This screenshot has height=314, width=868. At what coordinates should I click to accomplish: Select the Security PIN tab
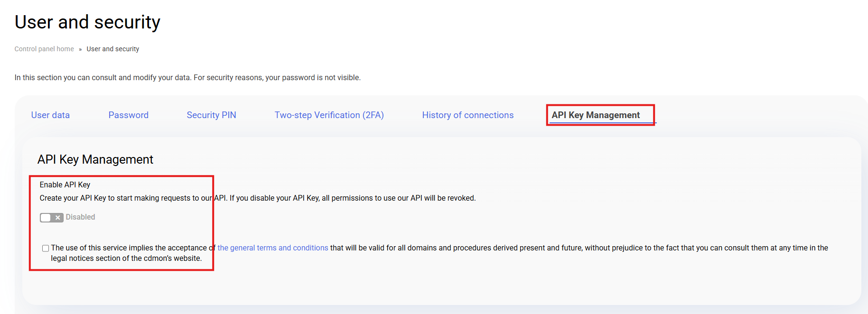pyautogui.click(x=211, y=115)
